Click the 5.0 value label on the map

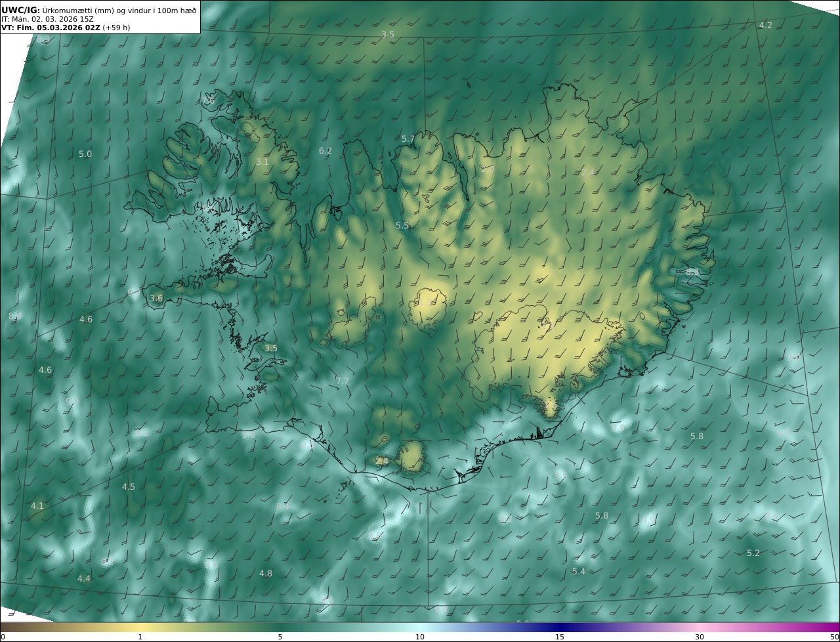click(85, 154)
